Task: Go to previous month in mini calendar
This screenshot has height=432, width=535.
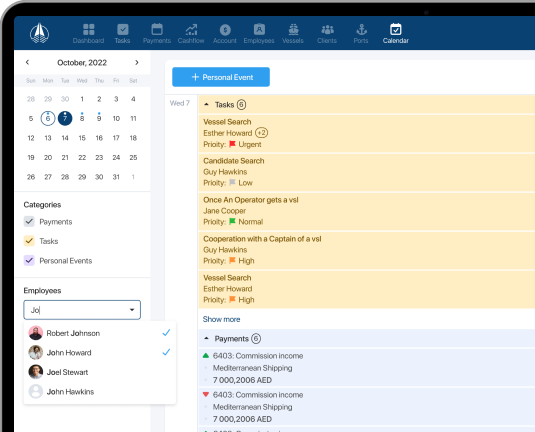Action: [27, 62]
